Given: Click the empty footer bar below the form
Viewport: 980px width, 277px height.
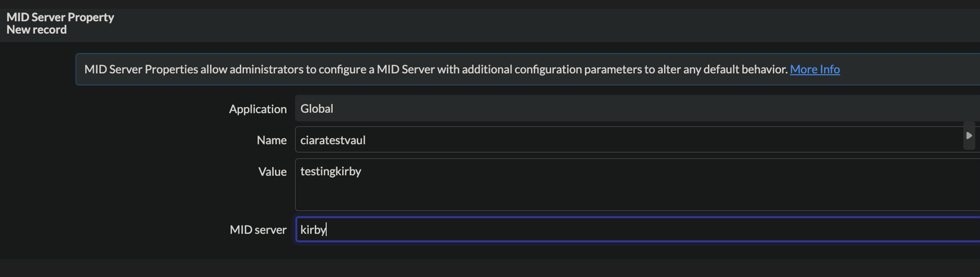Looking at the screenshot, I should [476, 267].
